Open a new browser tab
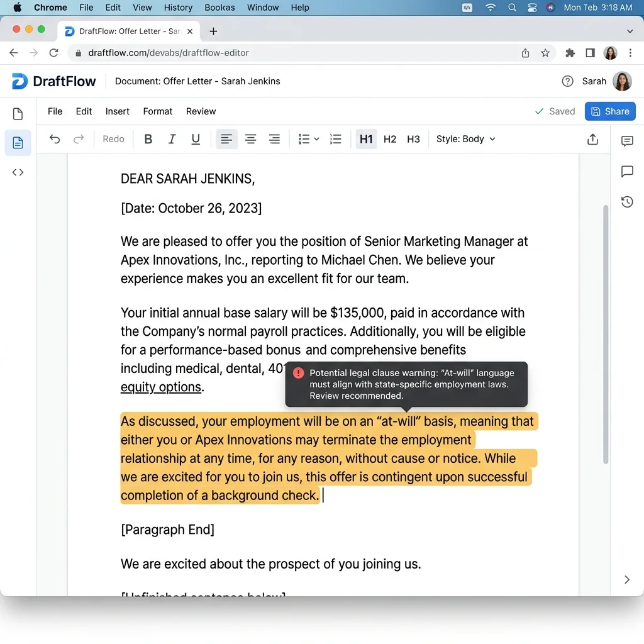 213,31
